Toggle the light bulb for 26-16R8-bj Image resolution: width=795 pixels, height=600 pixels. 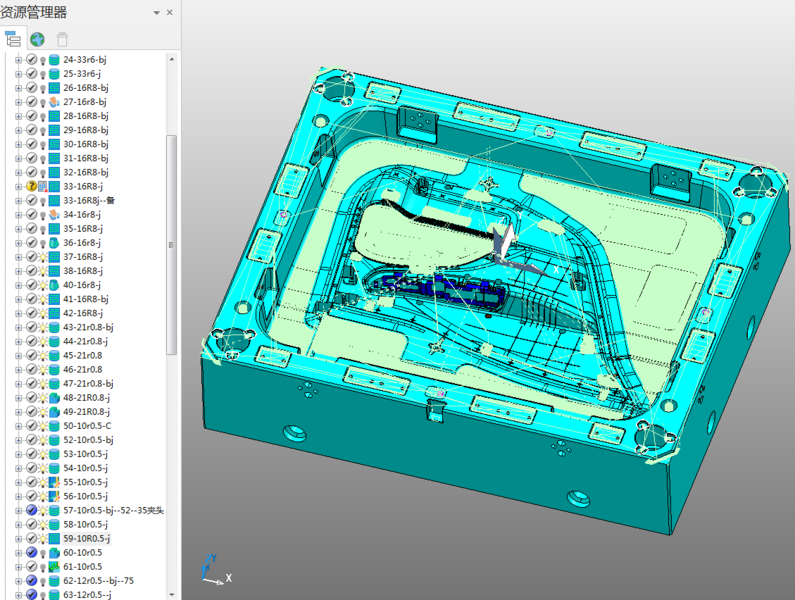coord(43,88)
